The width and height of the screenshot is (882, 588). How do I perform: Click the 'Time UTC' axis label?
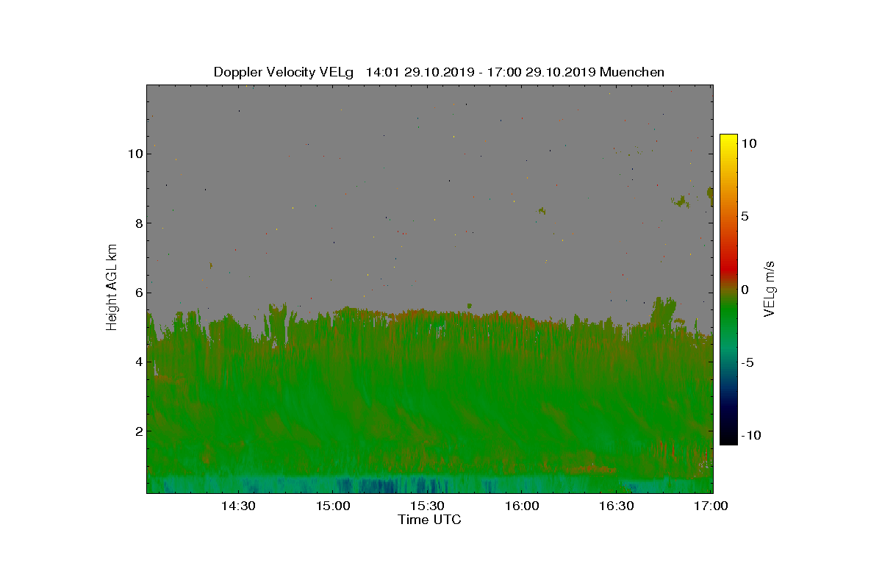(430, 520)
